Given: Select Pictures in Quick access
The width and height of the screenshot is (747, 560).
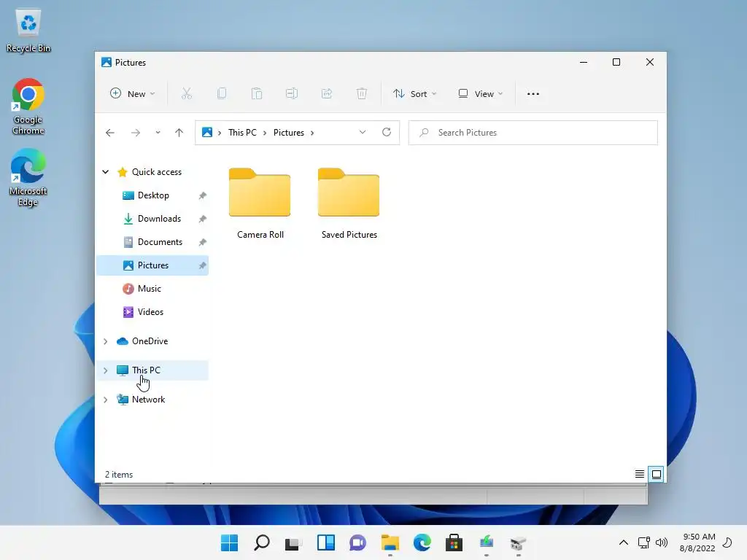Looking at the screenshot, I should pyautogui.click(x=152, y=265).
